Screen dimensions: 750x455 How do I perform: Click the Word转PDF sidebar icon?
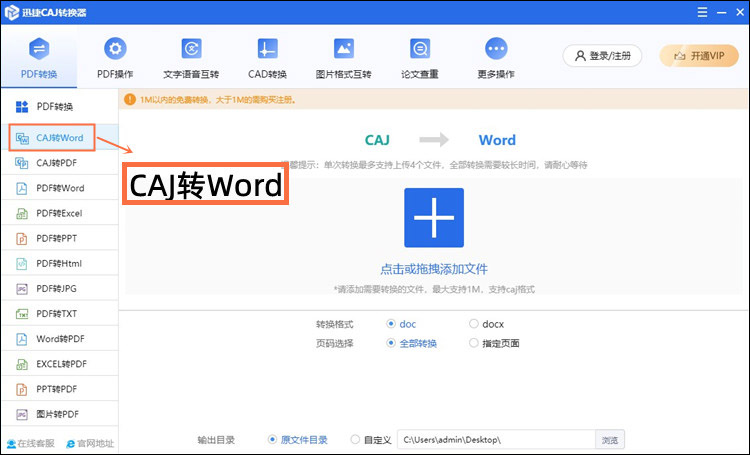[22, 339]
